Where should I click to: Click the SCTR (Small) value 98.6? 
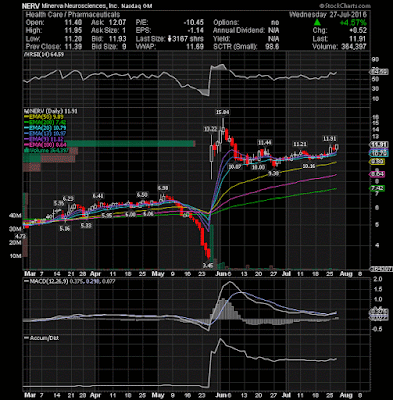[272, 47]
